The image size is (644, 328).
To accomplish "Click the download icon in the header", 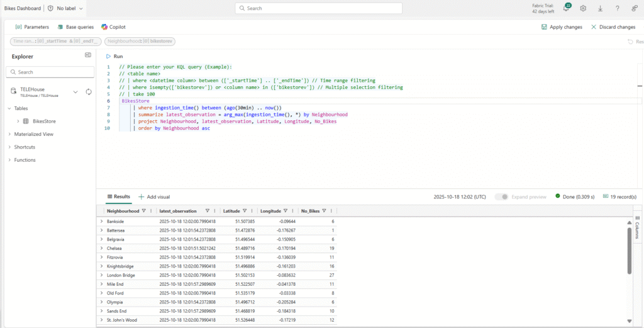I will (600, 8).
